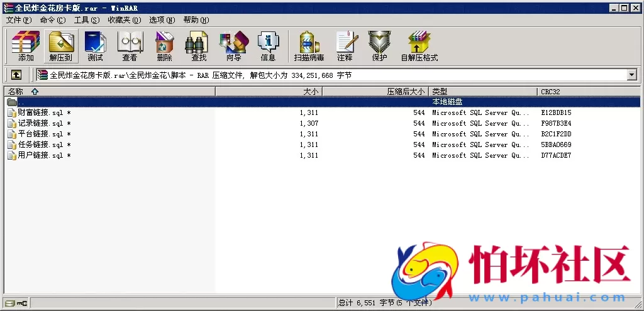Image resolution: width=644 pixels, height=311 pixels.
Task: Maximize the WinRAR window
Action: [x=624, y=8]
